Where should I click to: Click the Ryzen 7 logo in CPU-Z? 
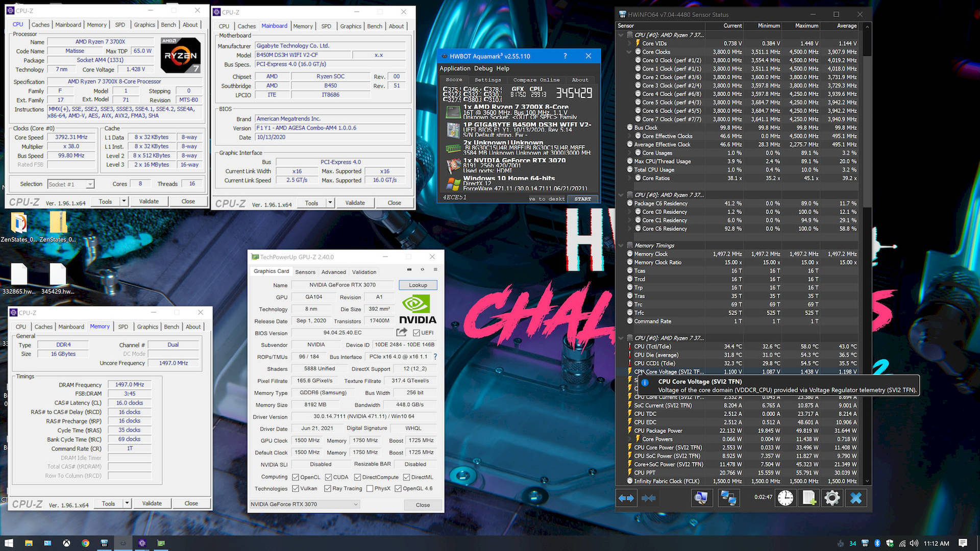click(x=180, y=56)
